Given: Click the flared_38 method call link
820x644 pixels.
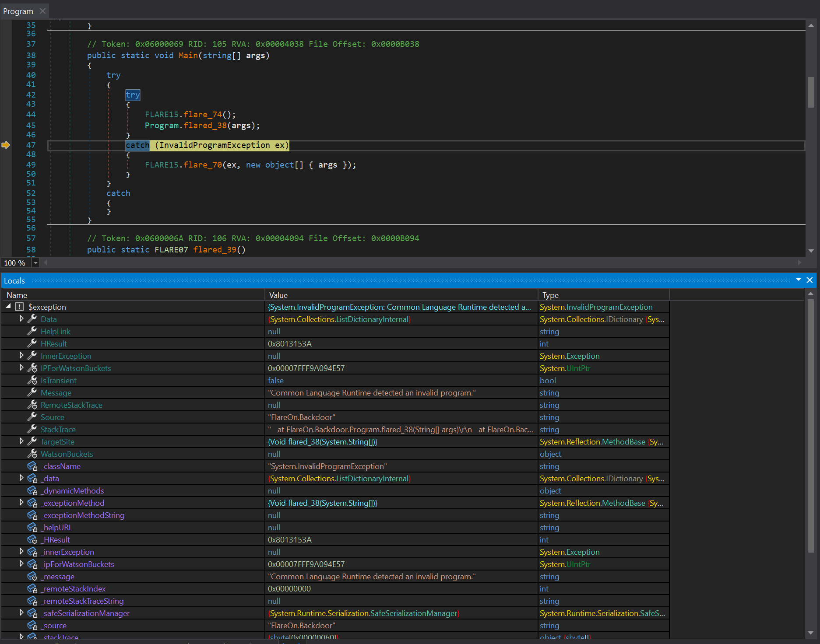Looking at the screenshot, I should [x=205, y=126].
